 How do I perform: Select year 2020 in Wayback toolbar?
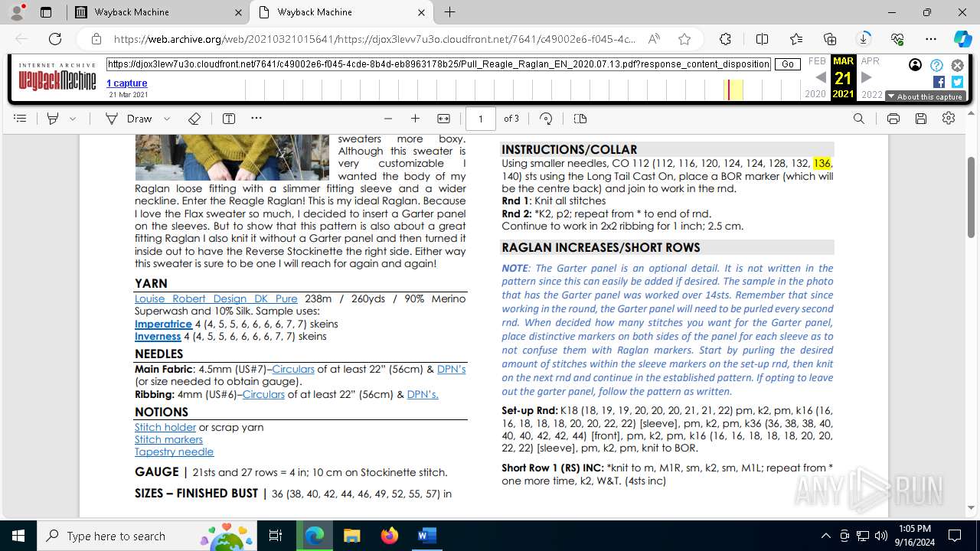click(815, 94)
